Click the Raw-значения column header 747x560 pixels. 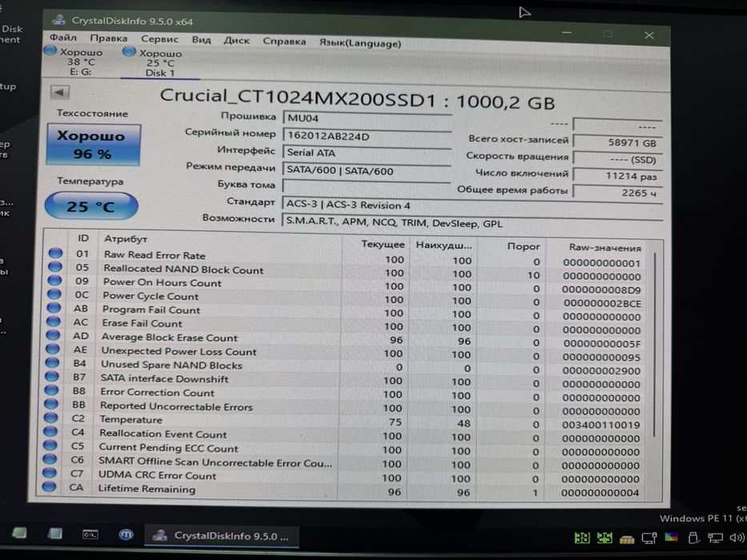click(604, 248)
